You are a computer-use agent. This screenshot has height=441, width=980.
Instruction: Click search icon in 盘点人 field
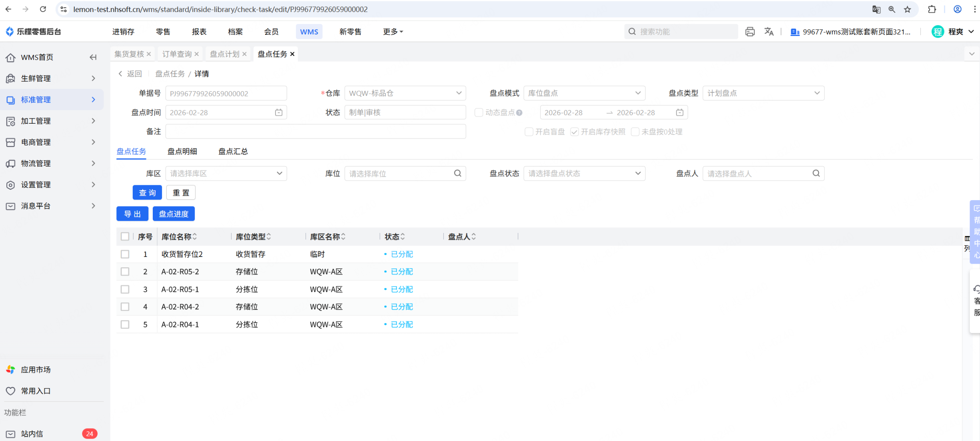(x=816, y=173)
